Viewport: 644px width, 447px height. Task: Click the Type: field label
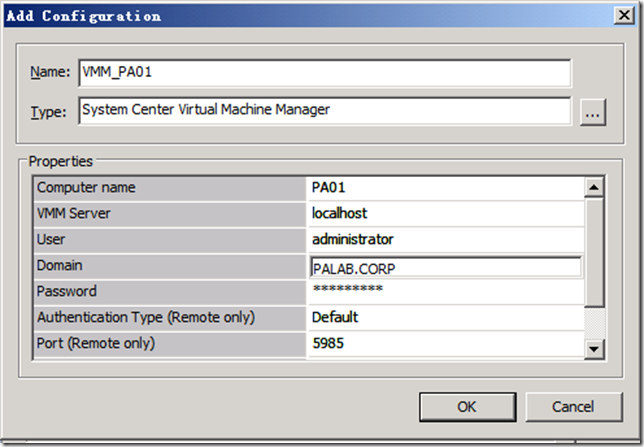pos(48,112)
